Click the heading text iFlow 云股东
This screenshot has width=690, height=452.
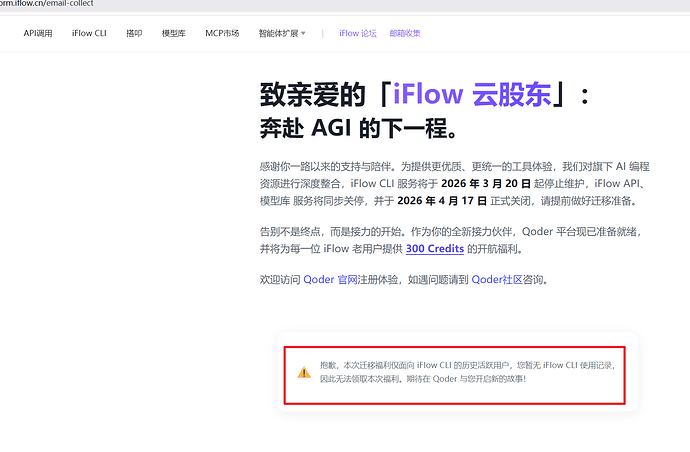pos(472,94)
